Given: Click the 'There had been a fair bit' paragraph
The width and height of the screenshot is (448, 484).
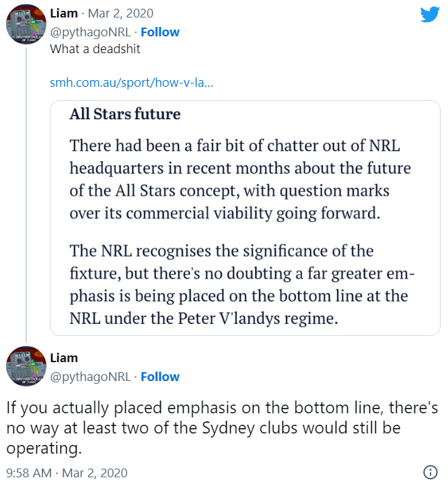Looking at the screenshot, I should coord(239,178).
